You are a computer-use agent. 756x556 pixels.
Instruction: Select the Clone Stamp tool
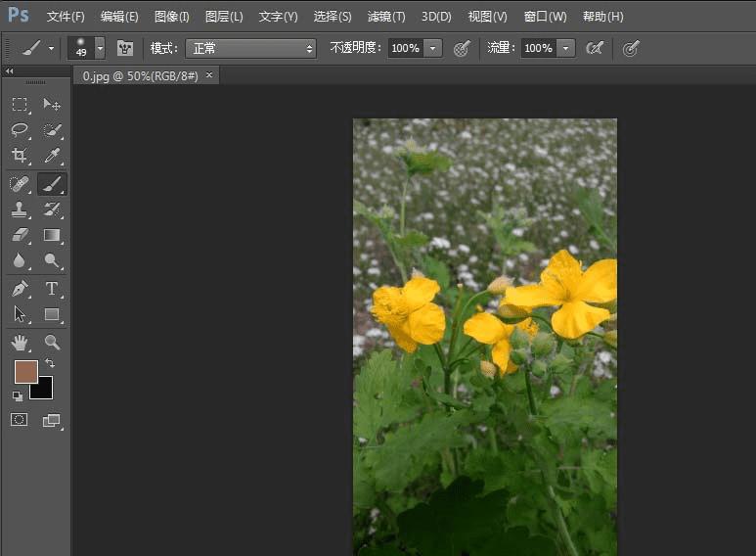[x=20, y=209]
